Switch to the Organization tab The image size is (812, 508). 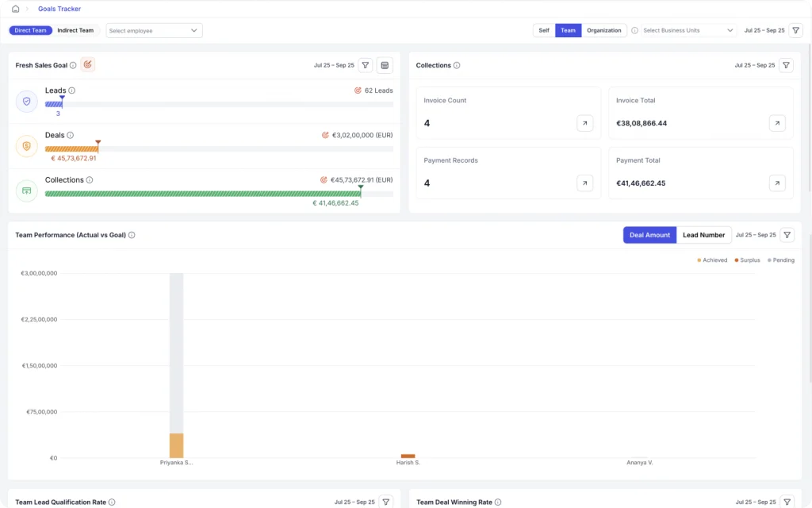coord(603,30)
